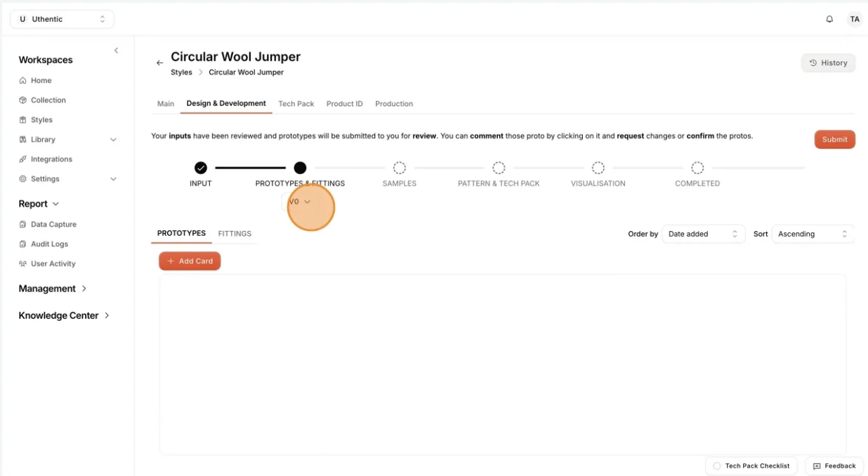The image size is (868, 476).
Task: Click the Library book icon
Action: click(x=23, y=140)
